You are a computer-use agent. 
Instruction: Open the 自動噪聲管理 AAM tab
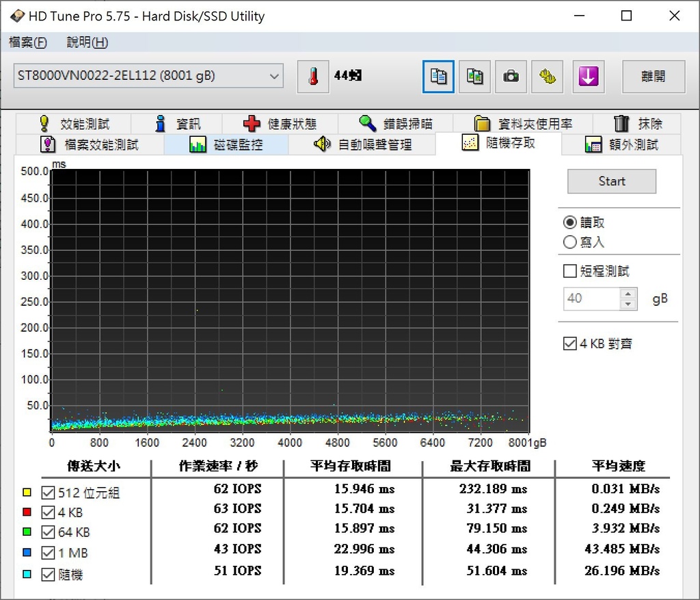pyautogui.click(x=362, y=145)
